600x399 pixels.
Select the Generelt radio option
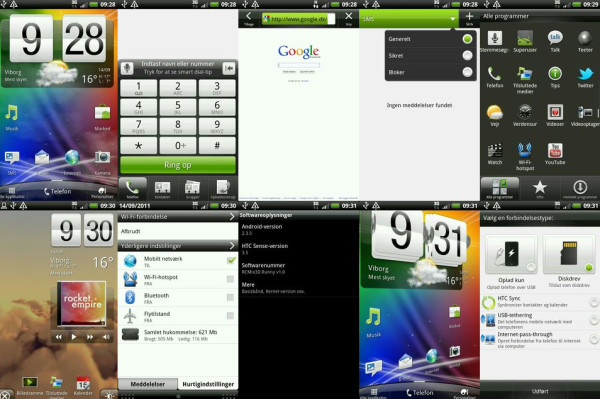(467, 39)
